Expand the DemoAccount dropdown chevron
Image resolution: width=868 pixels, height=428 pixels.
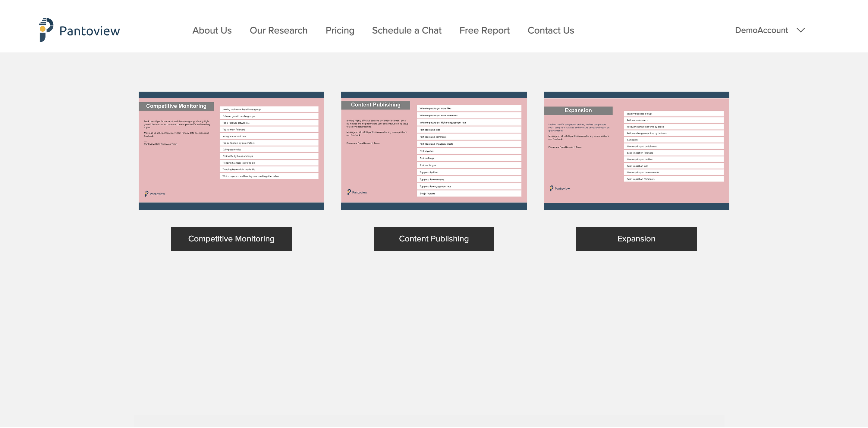[800, 30]
